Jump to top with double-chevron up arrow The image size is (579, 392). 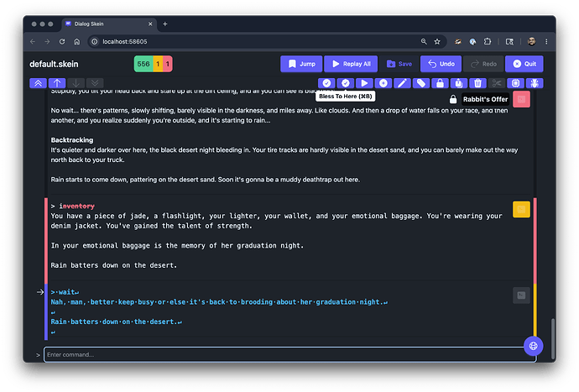38,83
